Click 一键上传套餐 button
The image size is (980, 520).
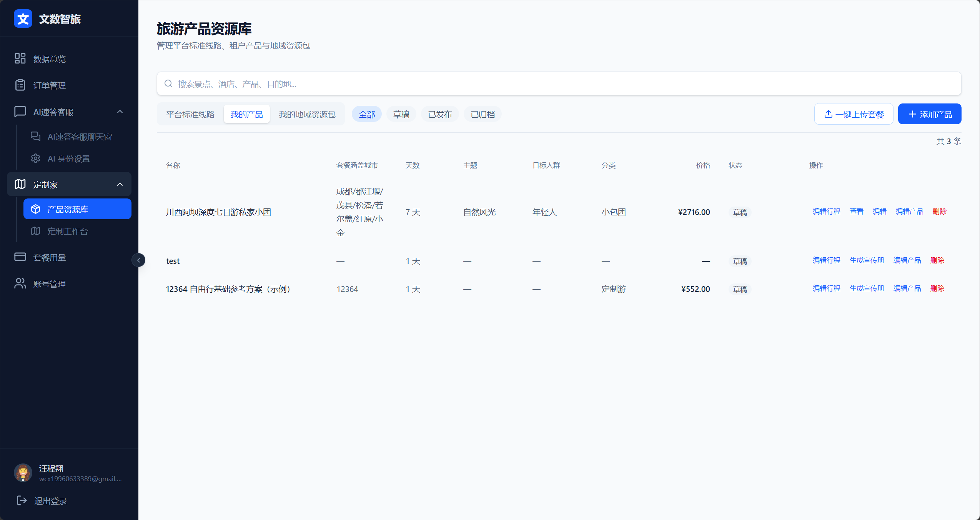tap(854, 114)
